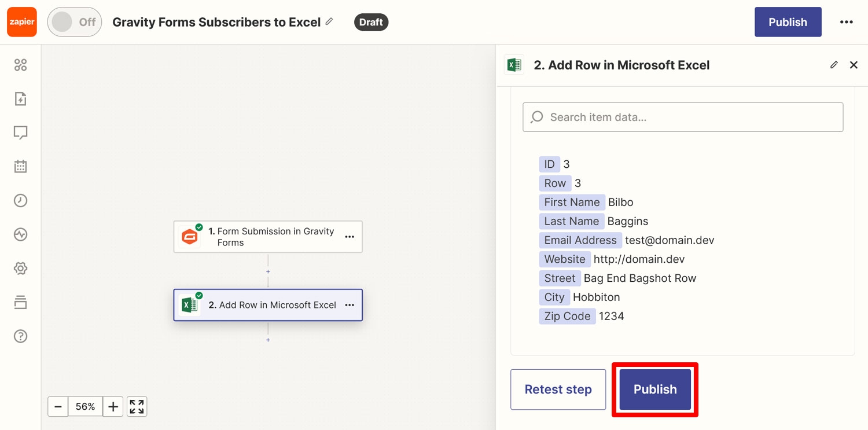Image resolution: width=868 pixels, height=430 pixels.
Task: Select the Row field label
Action: [x=555, y=183]
